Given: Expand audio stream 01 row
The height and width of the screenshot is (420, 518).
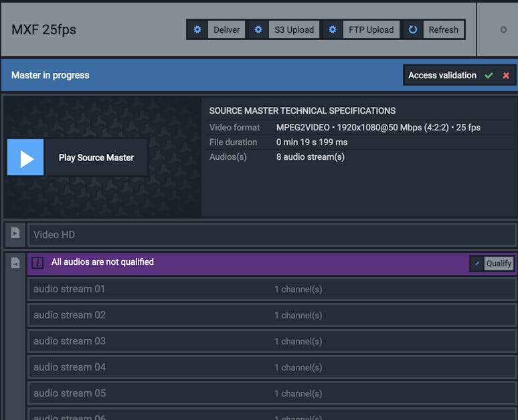Looking at the screenshot, I should (272, 289).
